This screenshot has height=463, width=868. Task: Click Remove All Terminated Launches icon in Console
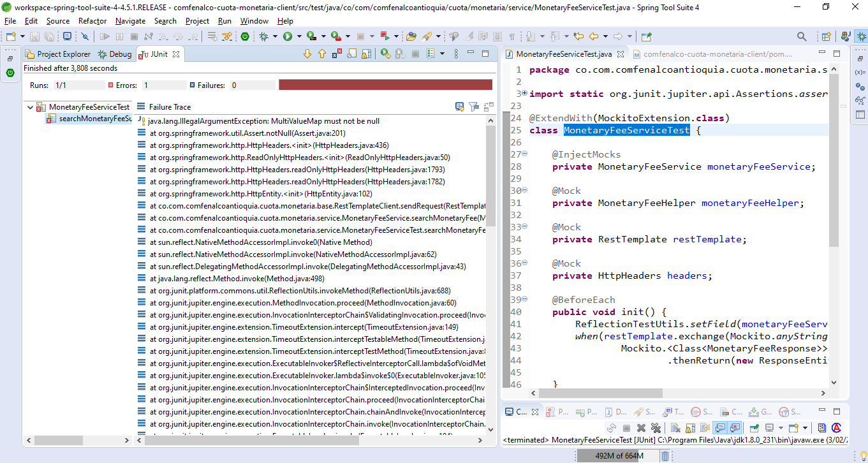(656, 428)
